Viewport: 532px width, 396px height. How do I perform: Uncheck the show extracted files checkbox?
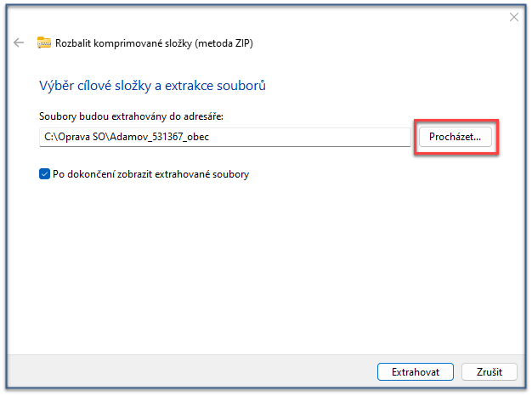(45, 174)
